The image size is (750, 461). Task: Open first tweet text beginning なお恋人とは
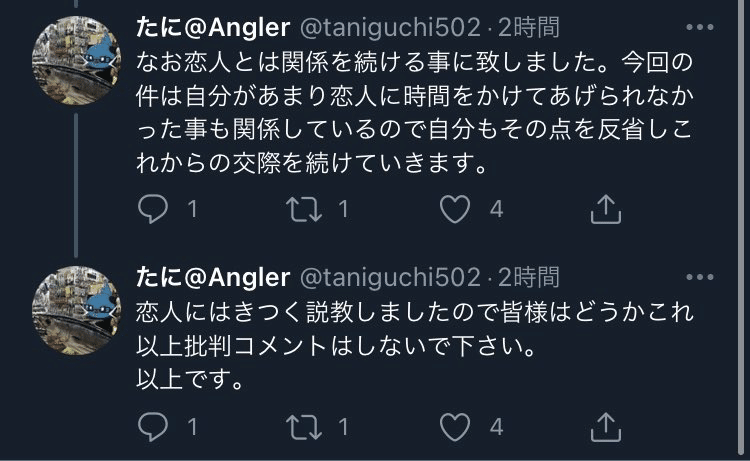pyautogui.click(x=415, y=112)
